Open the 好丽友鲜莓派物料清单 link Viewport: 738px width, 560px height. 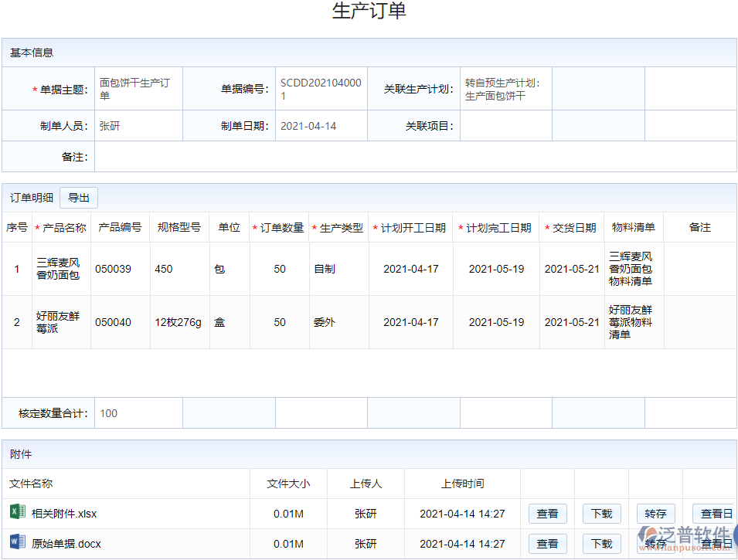(633, 322)
